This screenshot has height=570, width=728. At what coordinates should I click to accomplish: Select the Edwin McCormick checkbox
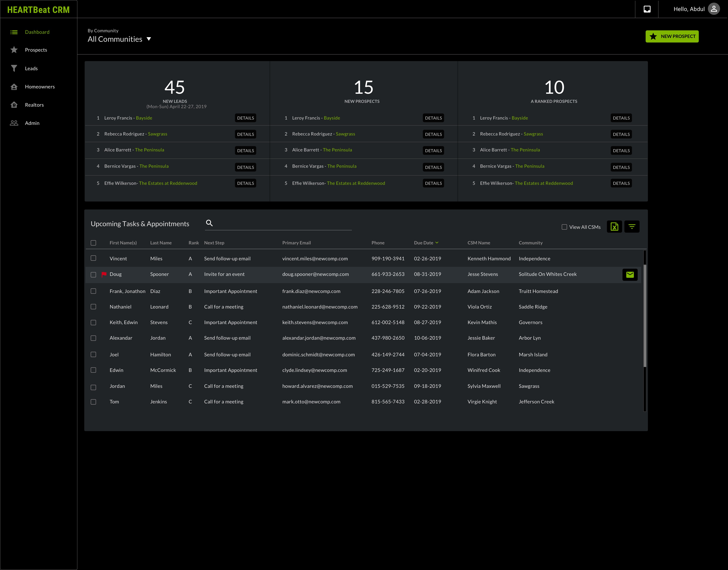coord(93,370)
